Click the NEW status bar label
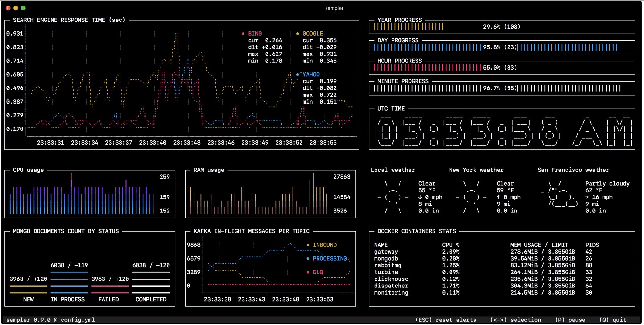 click(x=29, y=299)
